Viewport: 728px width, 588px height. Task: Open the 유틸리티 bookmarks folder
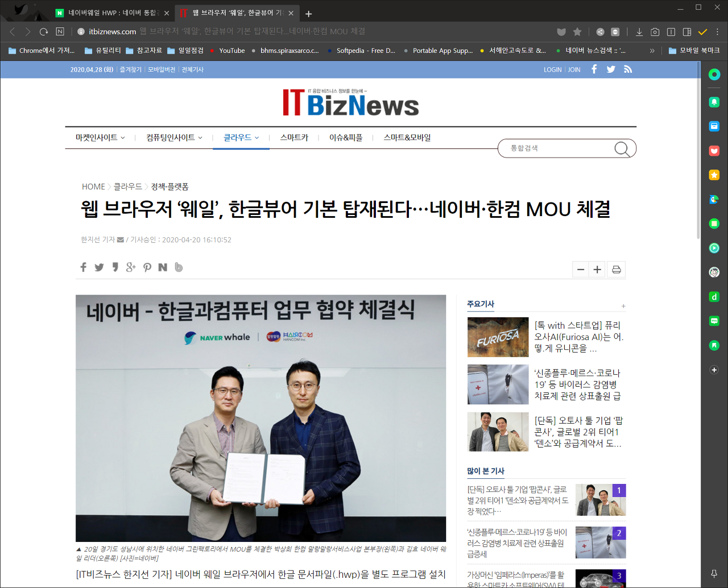103,51
